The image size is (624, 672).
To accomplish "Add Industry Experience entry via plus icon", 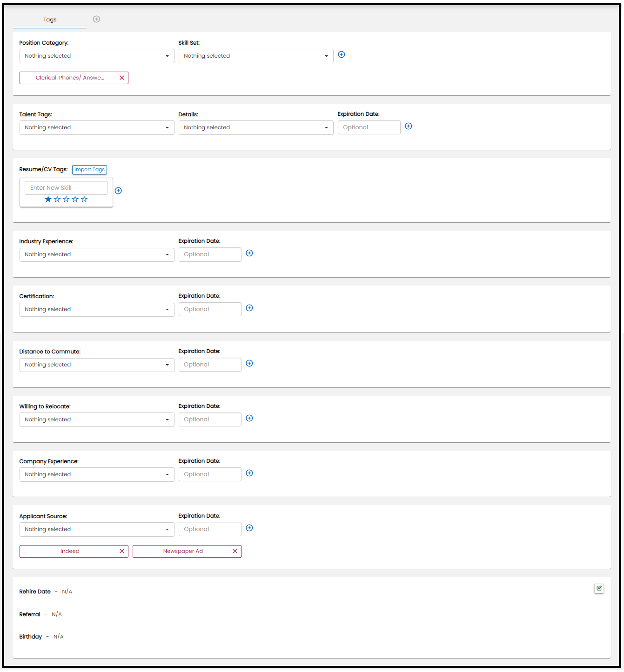I will tap(249, 253).
